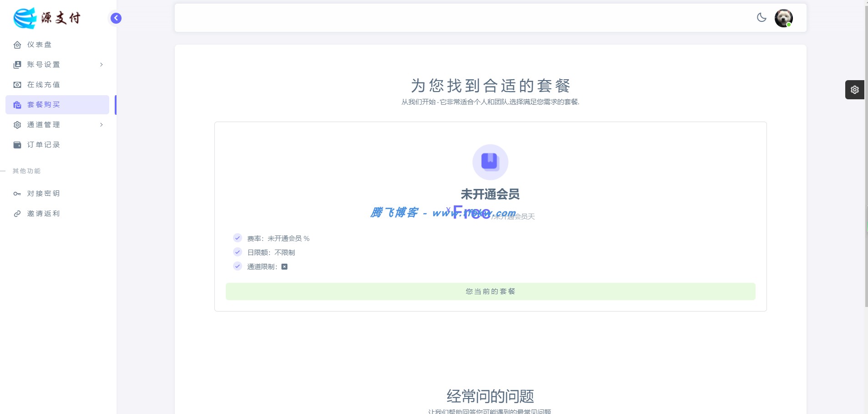Viewport: 868px width, 414px height.
Task: Toggle dark mode with the moon icon
Action: (762, 17)
